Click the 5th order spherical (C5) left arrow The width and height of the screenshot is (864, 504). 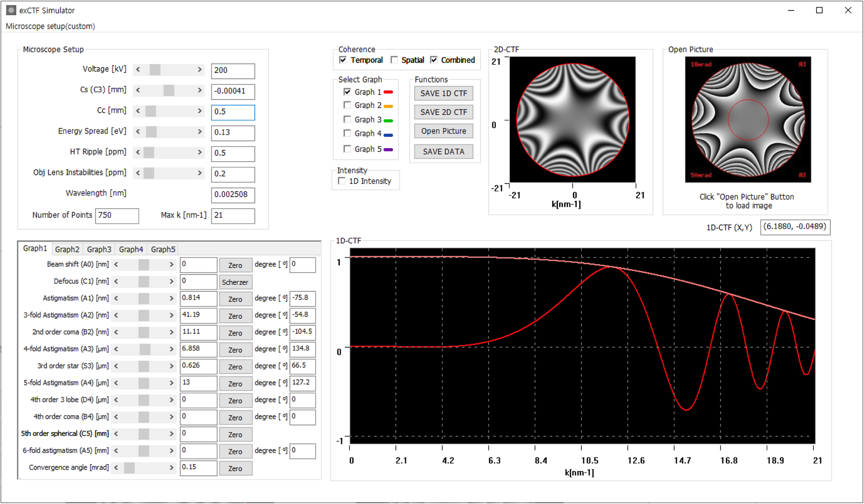116,434
